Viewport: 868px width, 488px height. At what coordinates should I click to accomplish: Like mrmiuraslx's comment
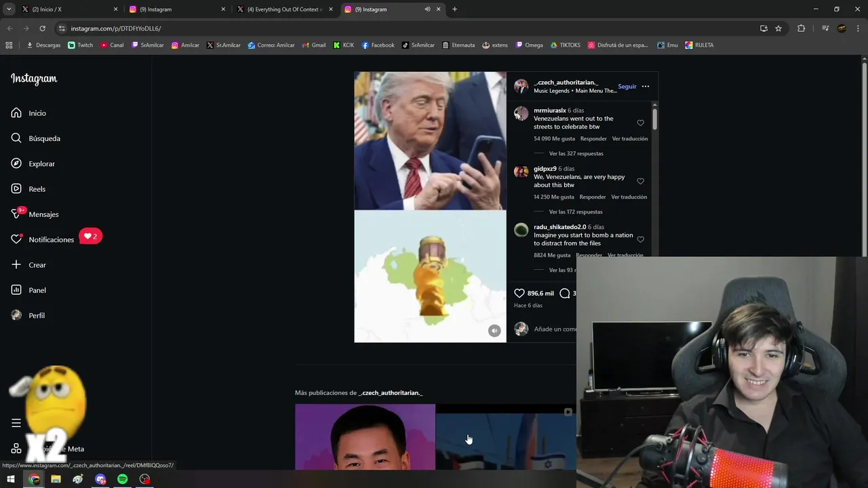pyautogui.click(x=640, y=123)
